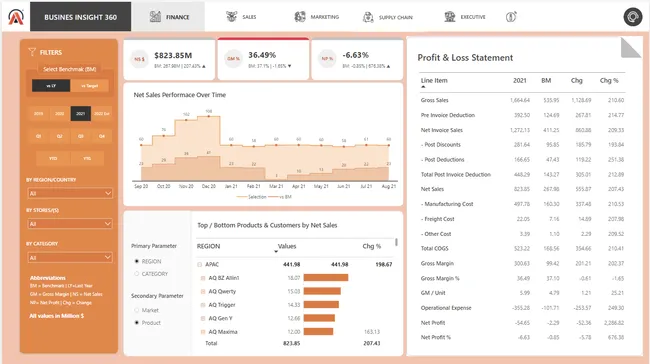
Task: Click the Total COGS line item
Action: (434, 249)
